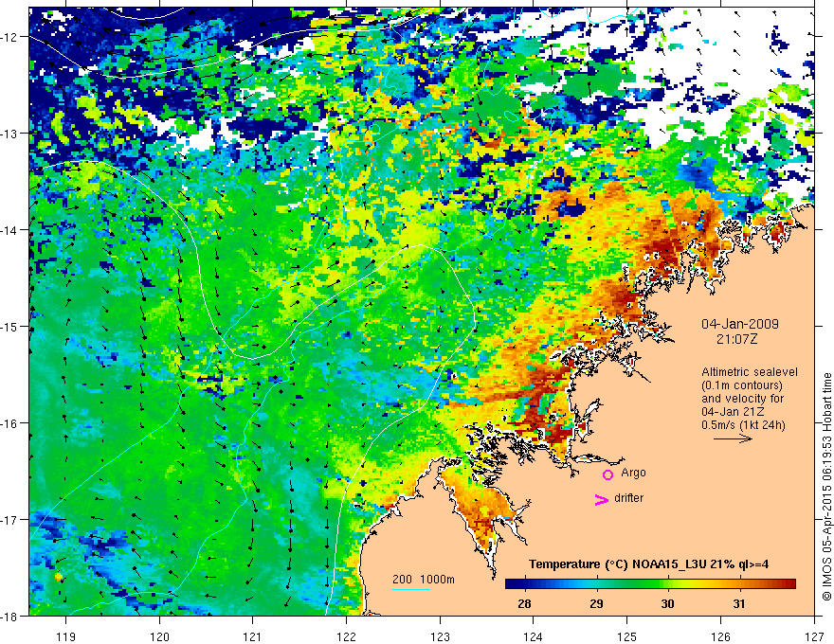
Task: Click the longitude axis label '127'
Action: point(814,636)
